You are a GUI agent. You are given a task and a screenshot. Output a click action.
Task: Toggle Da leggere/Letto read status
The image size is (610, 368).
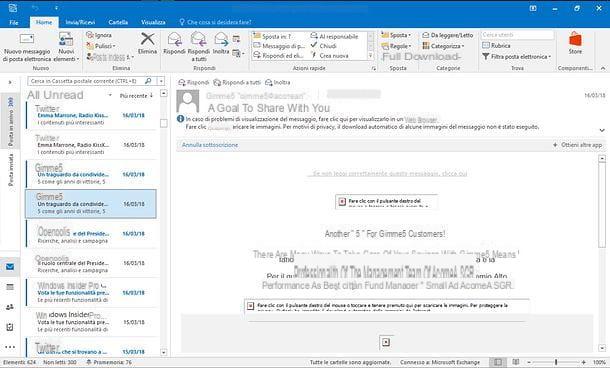pyautogui.click(x=448, y=35)
